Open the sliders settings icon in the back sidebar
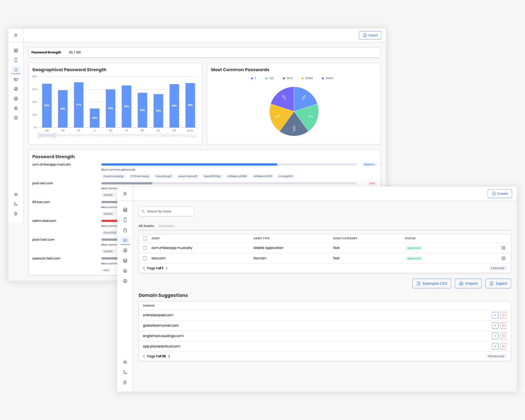 [x=16, y=195]
